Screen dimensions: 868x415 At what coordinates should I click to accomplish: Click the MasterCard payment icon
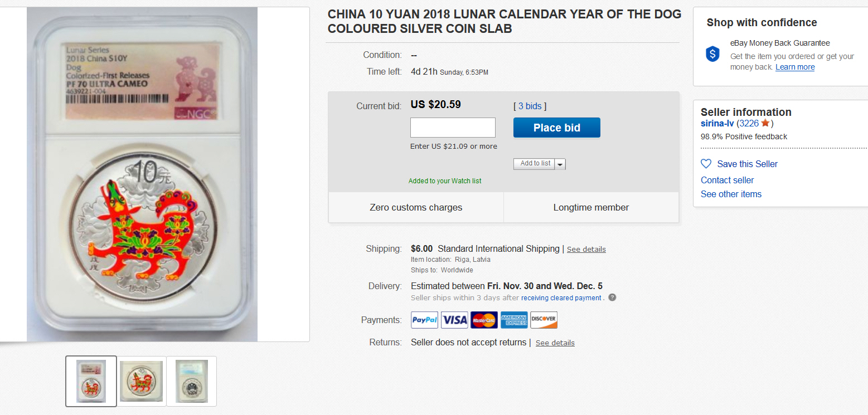(x=484, y=320)
